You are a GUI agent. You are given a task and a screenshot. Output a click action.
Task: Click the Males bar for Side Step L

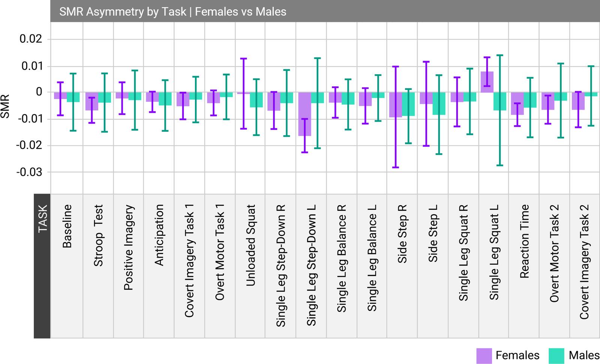pyautogui.click(x=439, y=104)
